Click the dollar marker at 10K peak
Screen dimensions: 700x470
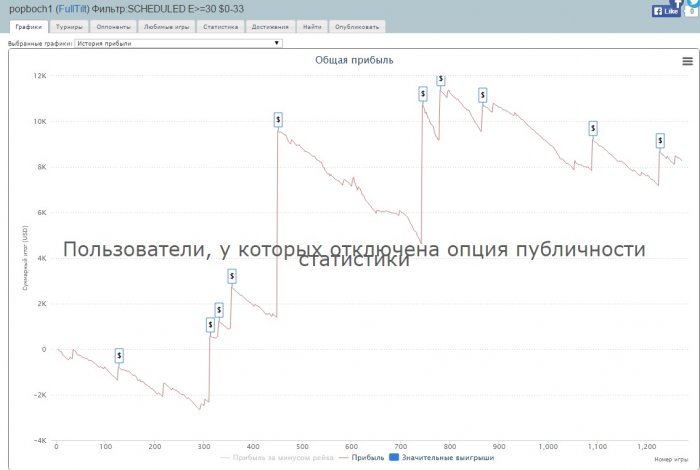(x=278, y=120)
